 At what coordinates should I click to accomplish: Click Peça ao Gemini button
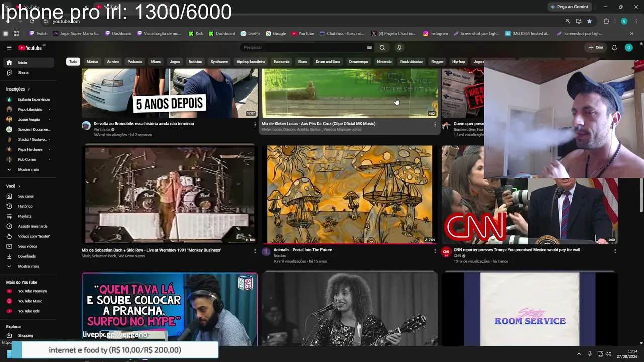pos(570,7)
